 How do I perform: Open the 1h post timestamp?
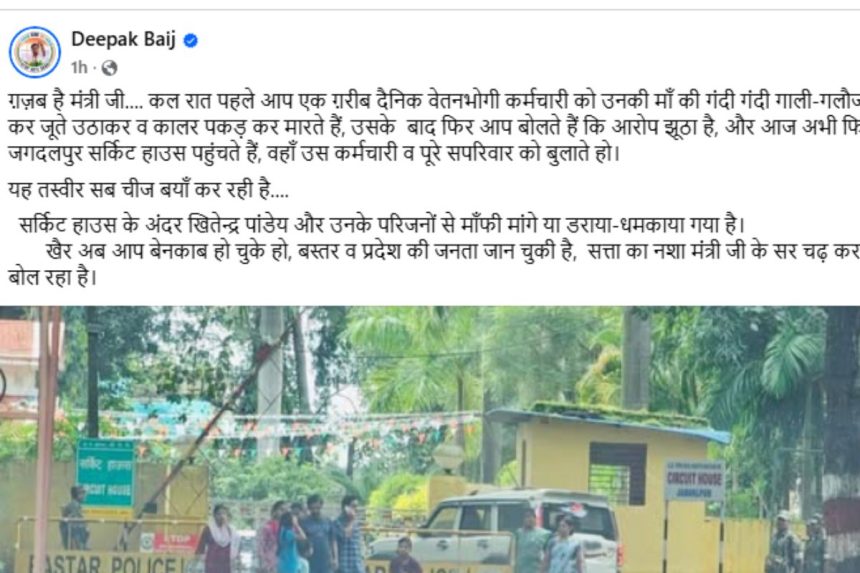pyautogui.click(x=79, y=67)
